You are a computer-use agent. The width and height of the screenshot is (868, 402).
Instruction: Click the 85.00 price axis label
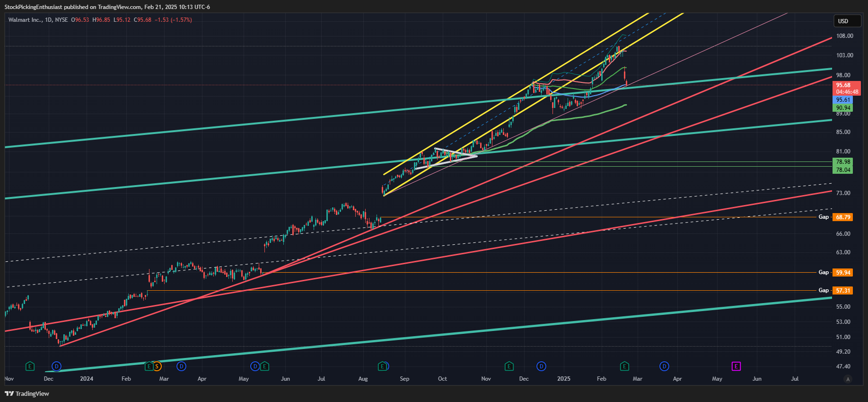click(x=843, y=132)
